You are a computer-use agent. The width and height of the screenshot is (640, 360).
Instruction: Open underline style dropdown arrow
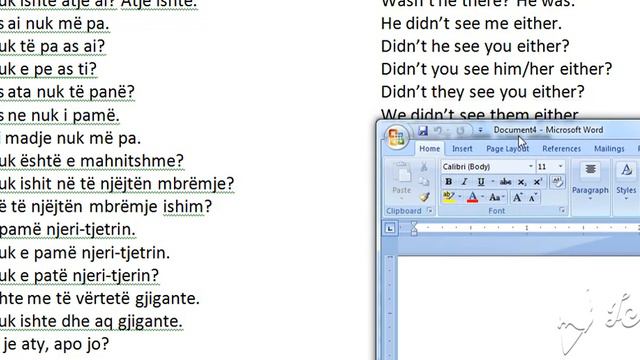(493, 182)
